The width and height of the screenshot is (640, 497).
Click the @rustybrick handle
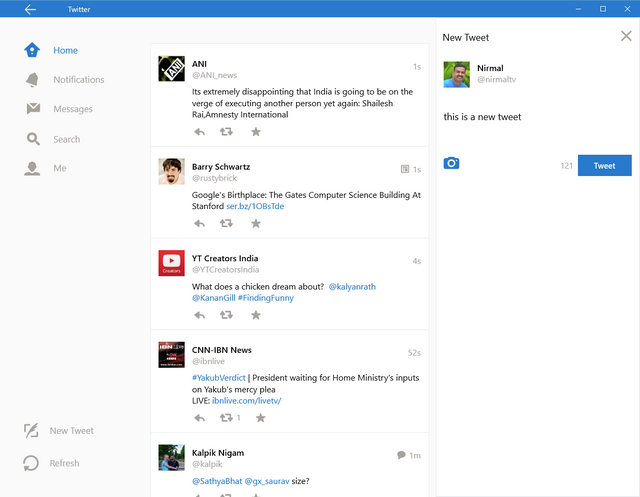215,178
